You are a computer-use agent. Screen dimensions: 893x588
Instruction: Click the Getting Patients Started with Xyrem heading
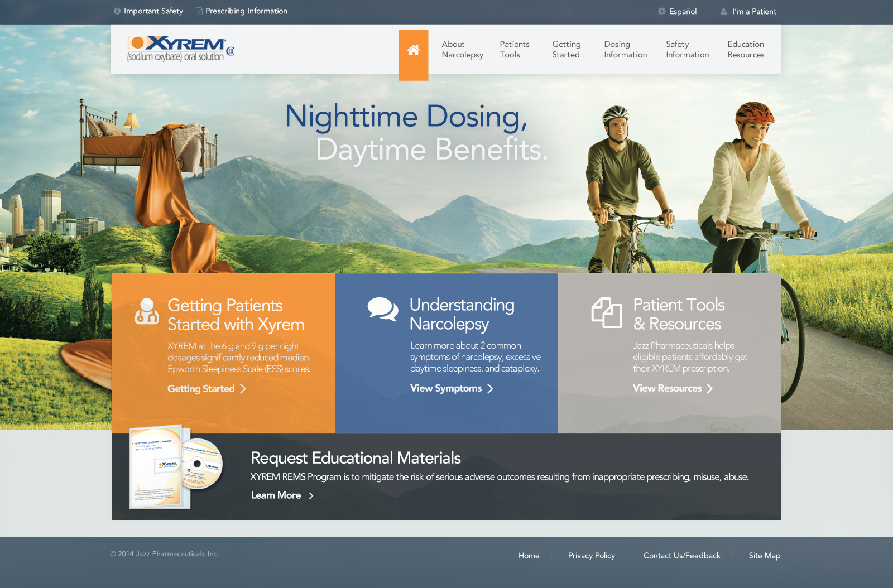click(x=236, y=315)
